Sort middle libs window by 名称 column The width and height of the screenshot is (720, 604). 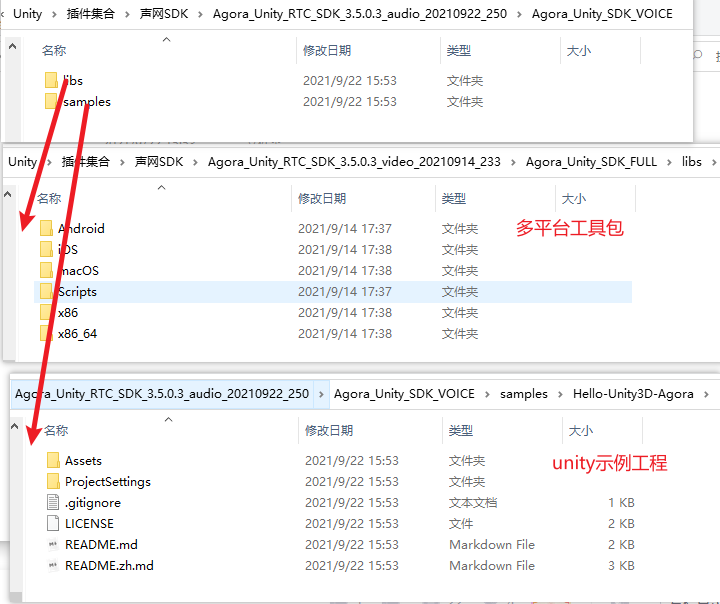pos(49,198)
